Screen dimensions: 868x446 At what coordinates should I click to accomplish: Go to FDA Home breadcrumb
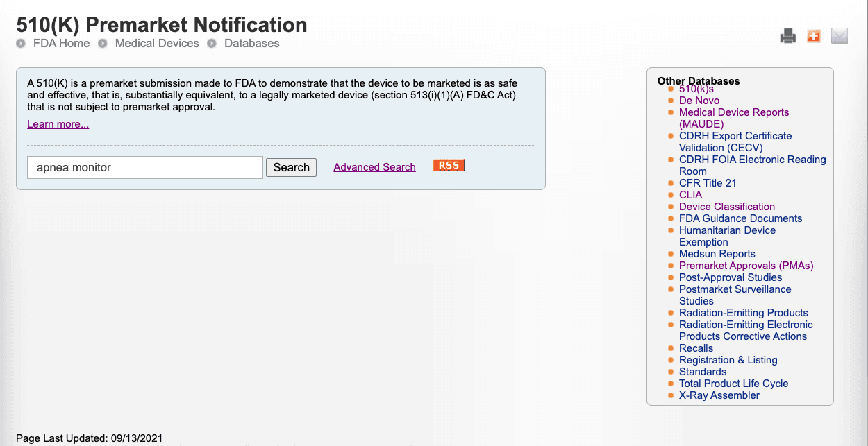(x=61, y=43)
